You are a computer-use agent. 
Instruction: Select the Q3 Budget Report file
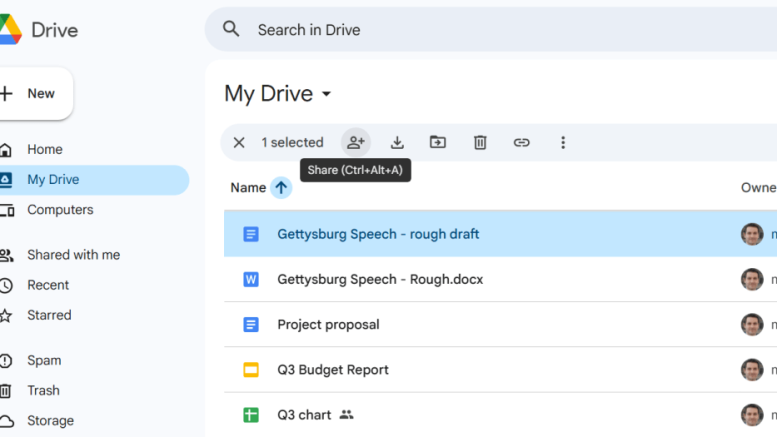point(333,370)
